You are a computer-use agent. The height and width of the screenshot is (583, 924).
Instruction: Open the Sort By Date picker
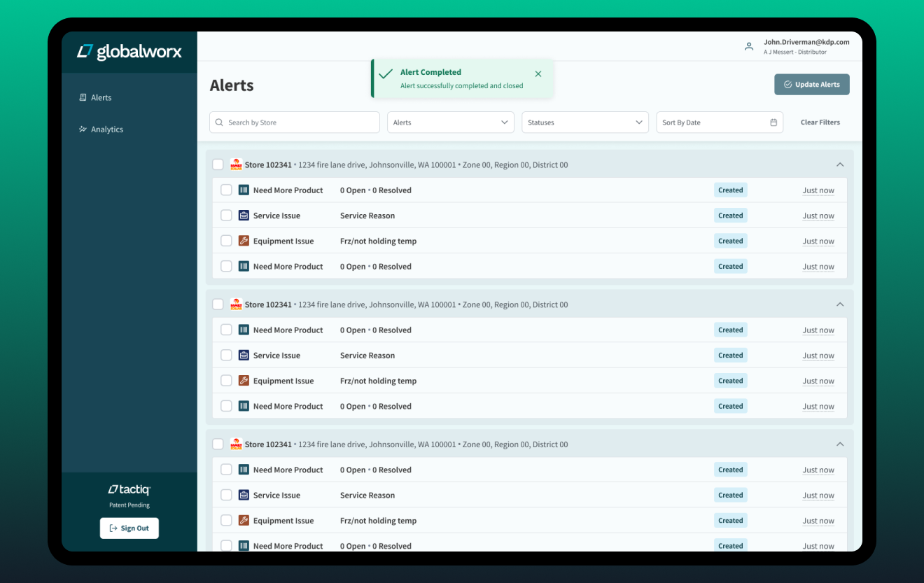720,122
